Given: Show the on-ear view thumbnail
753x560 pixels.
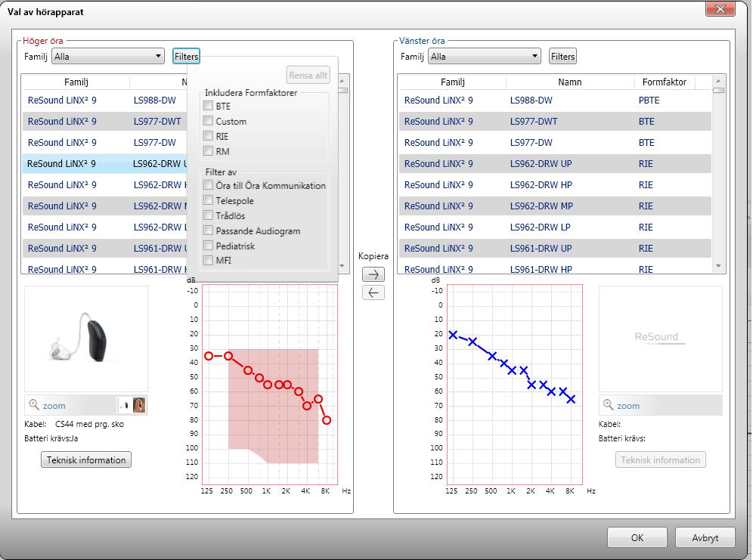Looking at the screenshot, I should [x=139, y=405].
